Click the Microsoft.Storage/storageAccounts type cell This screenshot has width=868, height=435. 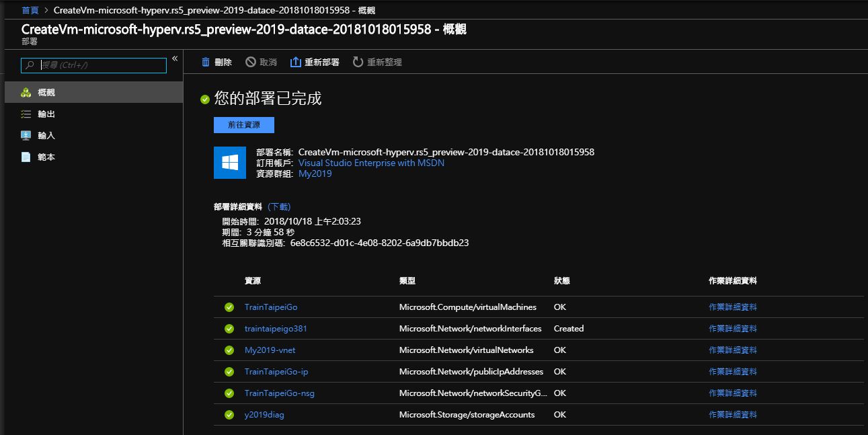467,415
